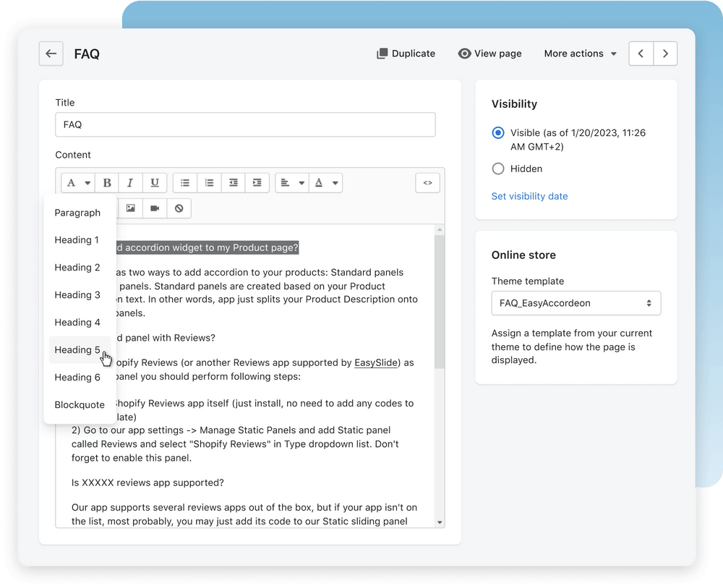The image size is (723, 588).
Task: Select the Visible visibility radio button
Action: coord(497,133)
